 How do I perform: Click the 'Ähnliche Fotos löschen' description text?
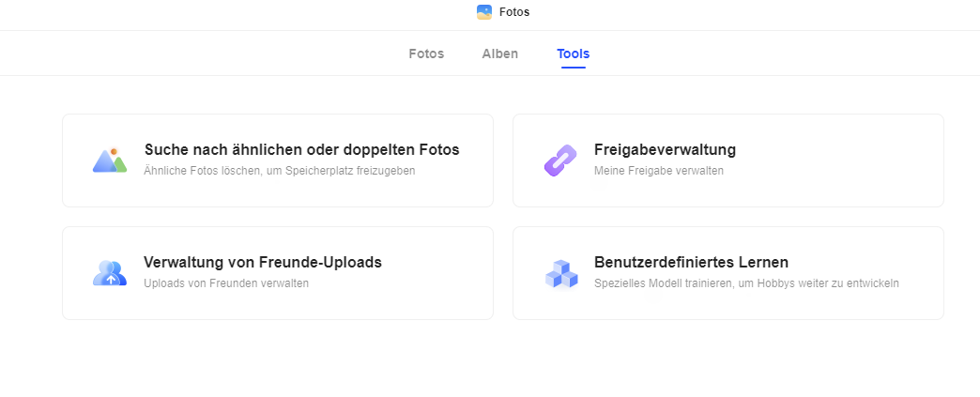pos(280,171)
